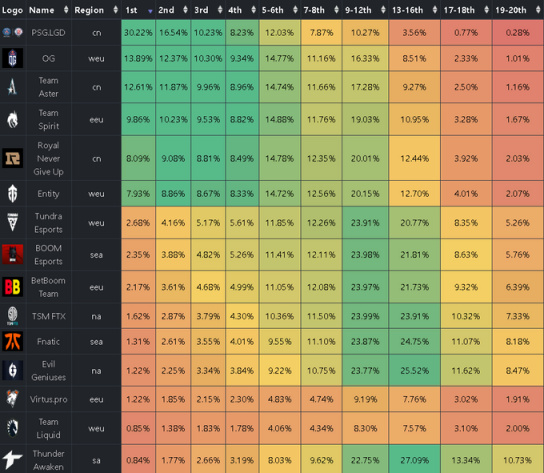
Task: Select the Team Liquid logo
Action: click(12, 428)
